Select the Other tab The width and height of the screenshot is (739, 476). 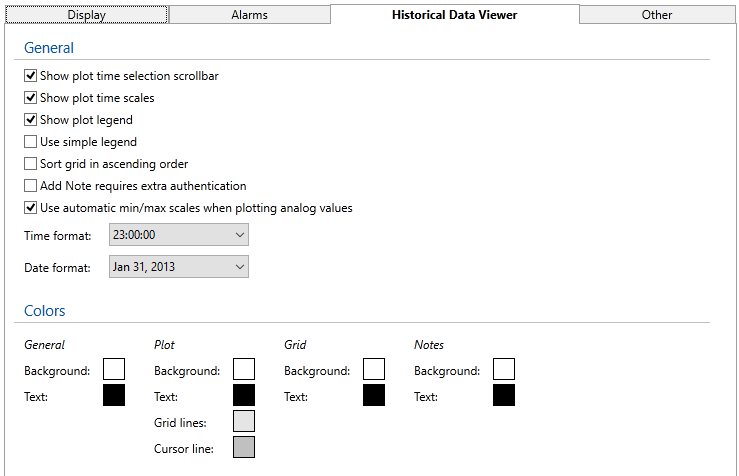[656, 15]
